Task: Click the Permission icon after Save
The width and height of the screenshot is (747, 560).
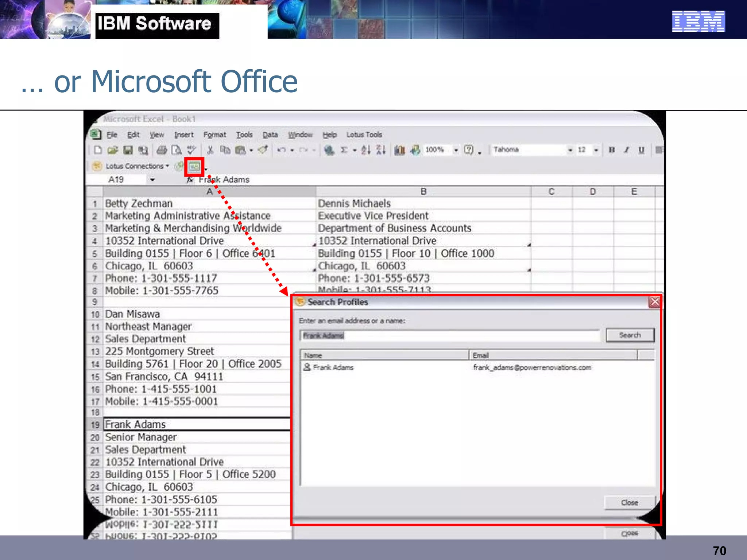Action: coord(143,150)
